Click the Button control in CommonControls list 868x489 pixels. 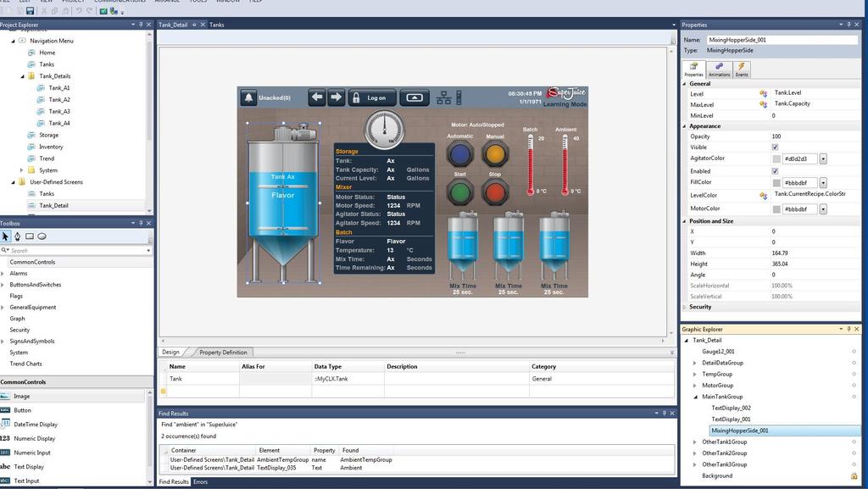pyautogui.click(x=22, y=410)
